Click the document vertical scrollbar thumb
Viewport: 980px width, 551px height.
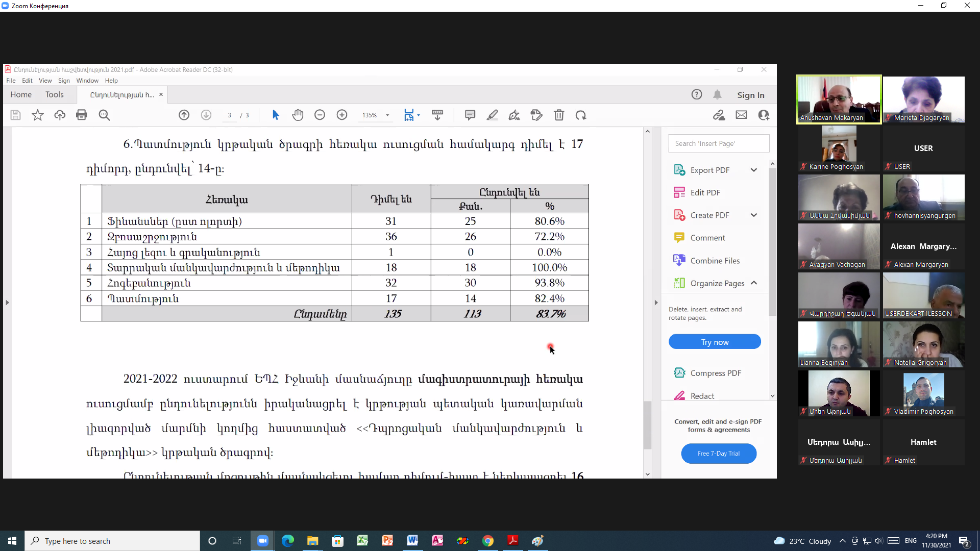[x=647, y=425]
